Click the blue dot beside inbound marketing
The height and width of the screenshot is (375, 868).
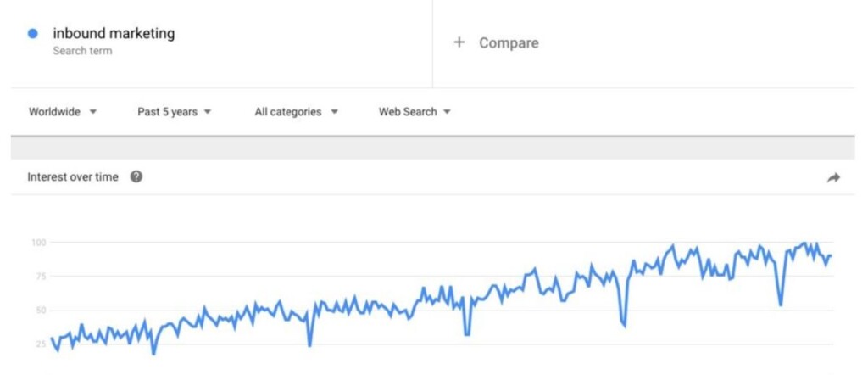coord(33,34)
